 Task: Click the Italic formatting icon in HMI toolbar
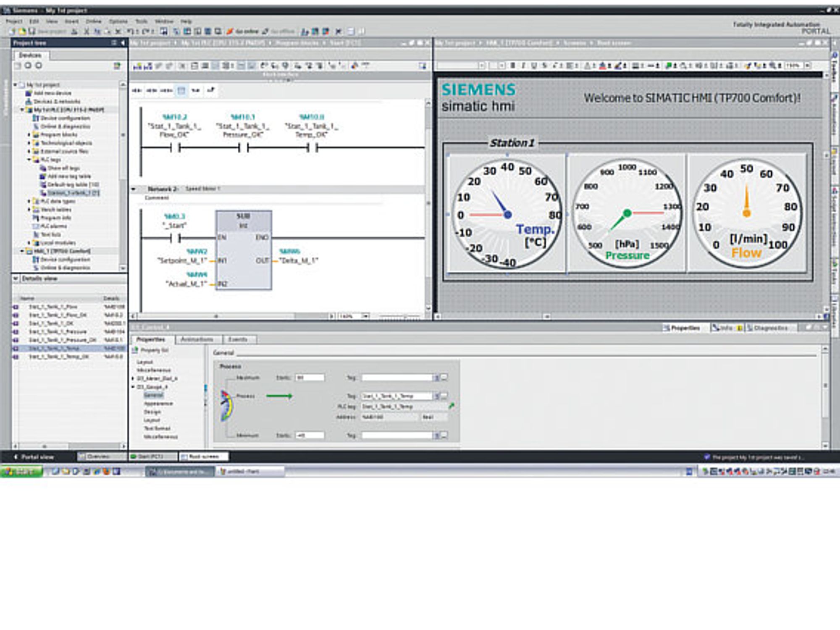(523, 66)
